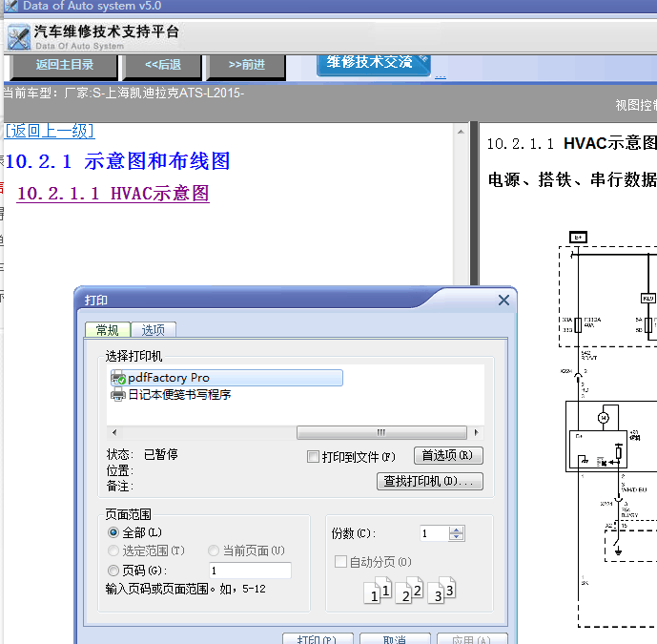Click the 打印 button in dialog
Screen dimensions: 657x644
[x=318, y=639]
